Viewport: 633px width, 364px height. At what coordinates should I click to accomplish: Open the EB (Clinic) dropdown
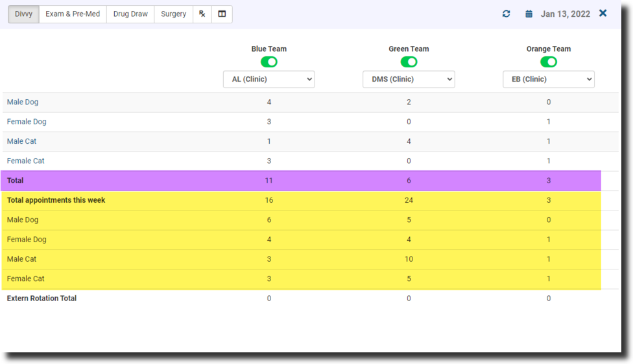[549, 79]
